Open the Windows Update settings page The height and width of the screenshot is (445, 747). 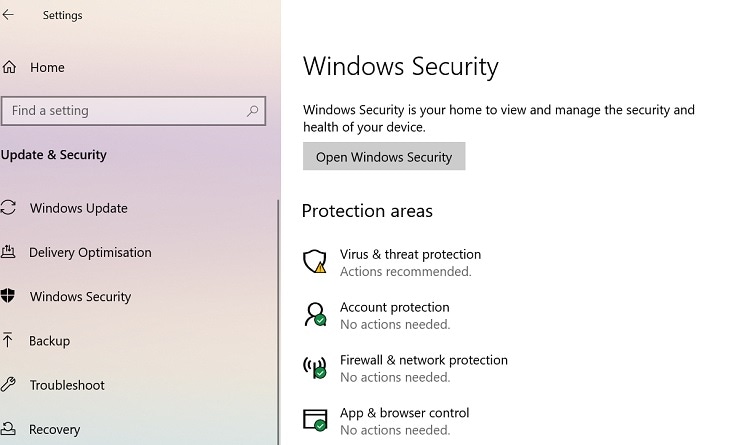(x=79, y=208)
